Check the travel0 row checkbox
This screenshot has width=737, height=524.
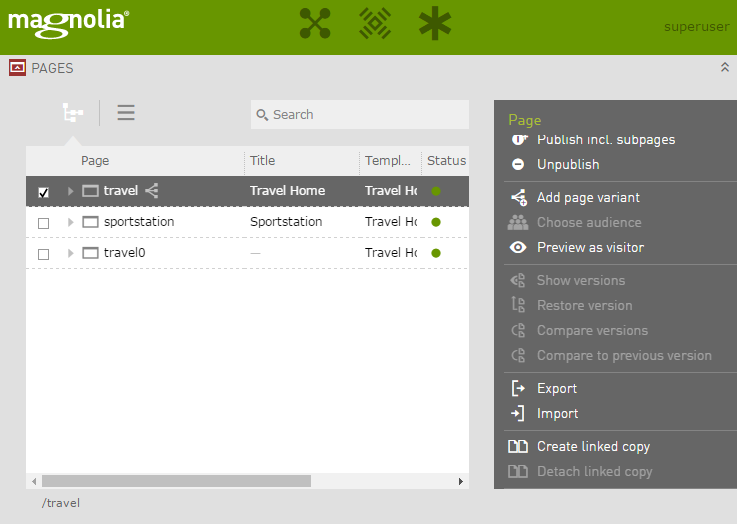coord(44,254)
